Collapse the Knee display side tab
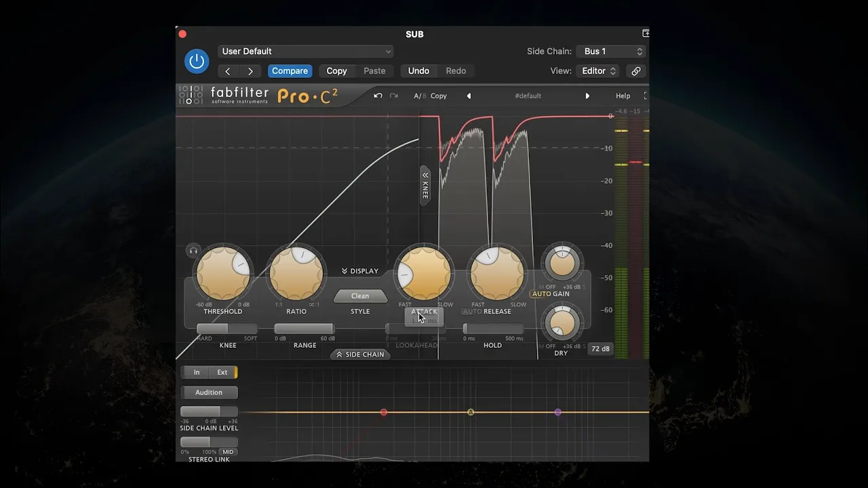The width and height of the screenshot is (868, 488). point(425,185)
